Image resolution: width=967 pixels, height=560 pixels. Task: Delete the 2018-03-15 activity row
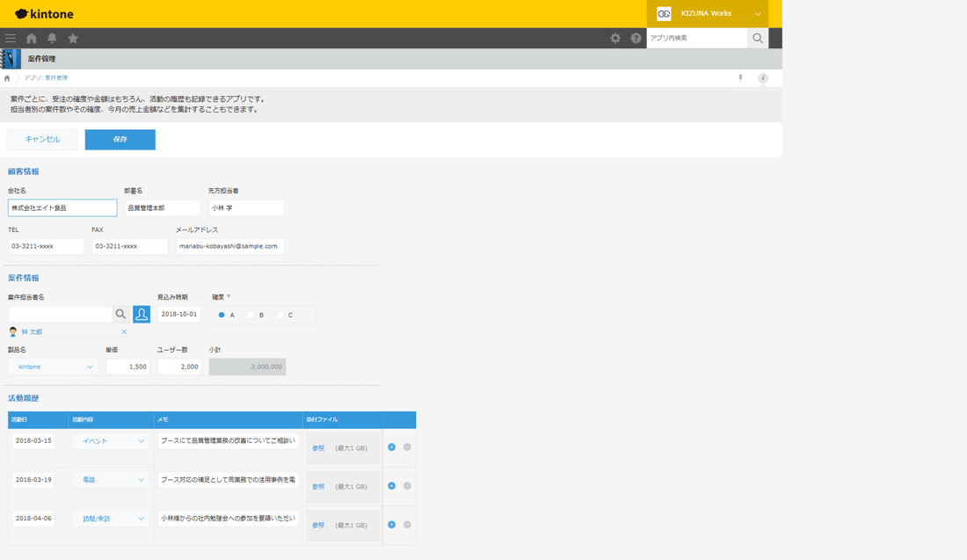pyautogui.click(x=407, y=447)
